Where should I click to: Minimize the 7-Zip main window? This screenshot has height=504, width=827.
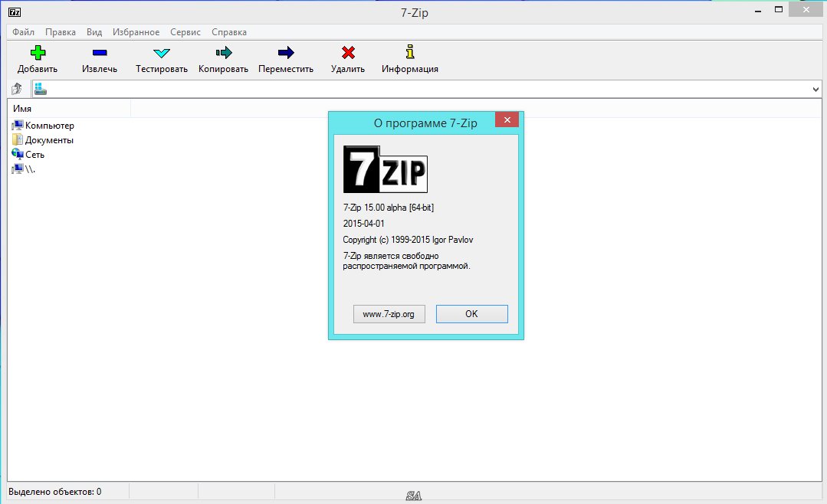click(x=758, y=11)
